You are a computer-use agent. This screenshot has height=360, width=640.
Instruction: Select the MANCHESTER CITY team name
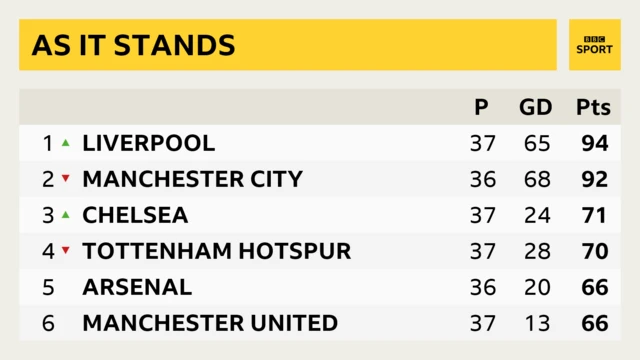click(x=192, y=179)
